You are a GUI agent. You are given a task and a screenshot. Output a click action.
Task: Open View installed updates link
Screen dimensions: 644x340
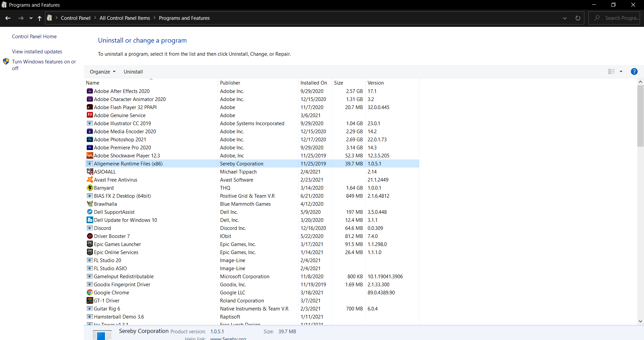pos(37,52)
